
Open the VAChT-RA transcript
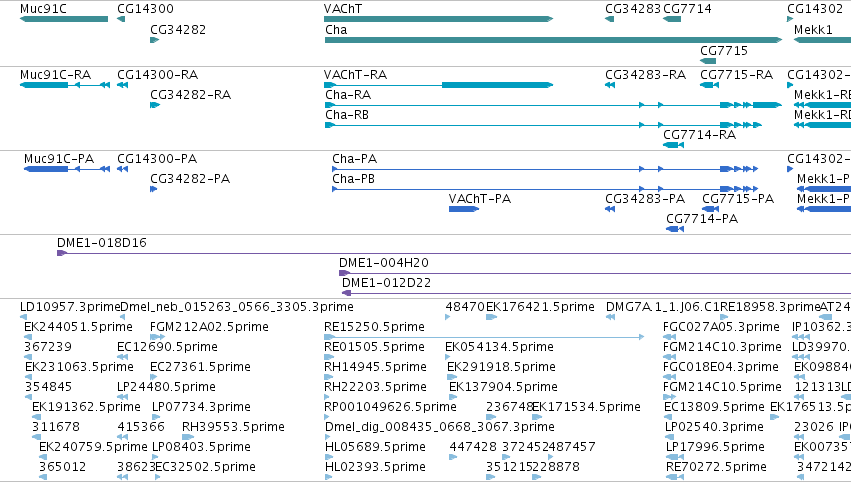[x=439, y=85]
